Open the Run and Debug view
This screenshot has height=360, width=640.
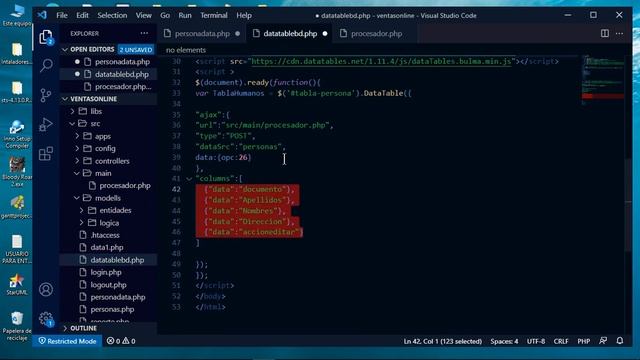point(46,124)
